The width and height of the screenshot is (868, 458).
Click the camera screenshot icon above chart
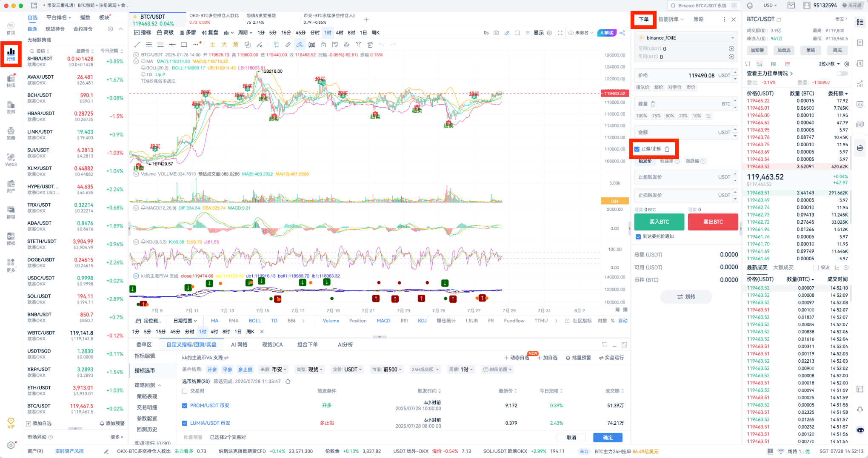(x=496, y=33)
